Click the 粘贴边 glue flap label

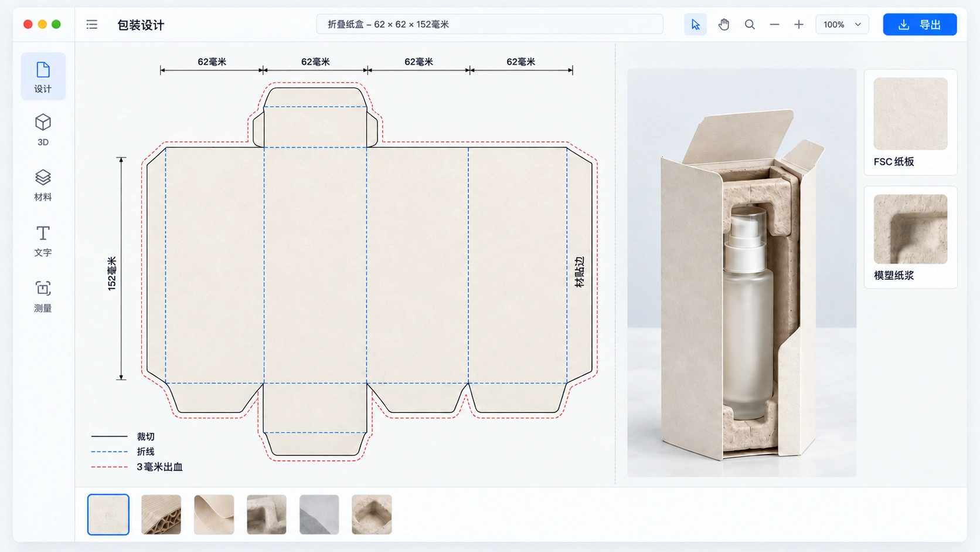pyautogui.click(x=579, y=272)
